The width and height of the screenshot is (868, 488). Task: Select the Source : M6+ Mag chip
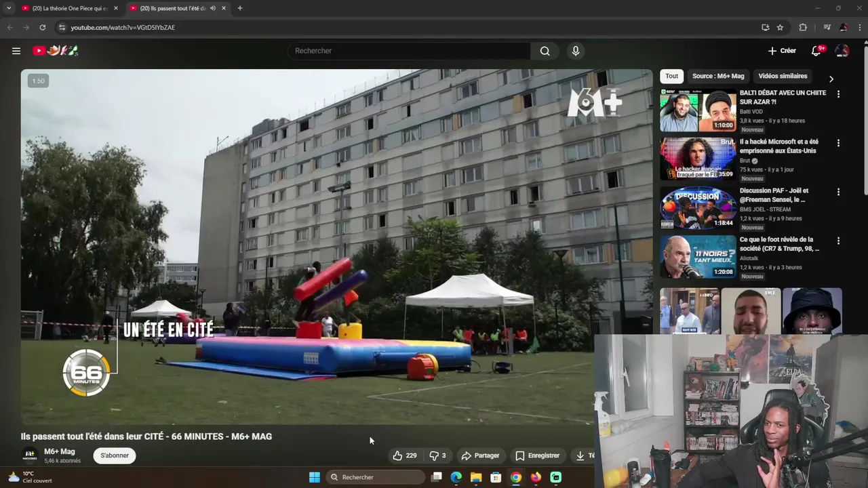tap(718, 76)
